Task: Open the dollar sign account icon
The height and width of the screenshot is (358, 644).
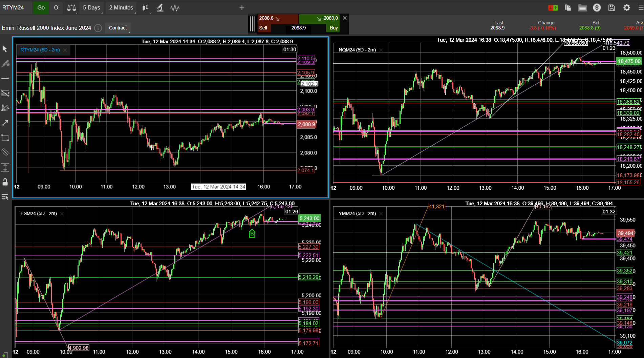Action: coord(597,7)
